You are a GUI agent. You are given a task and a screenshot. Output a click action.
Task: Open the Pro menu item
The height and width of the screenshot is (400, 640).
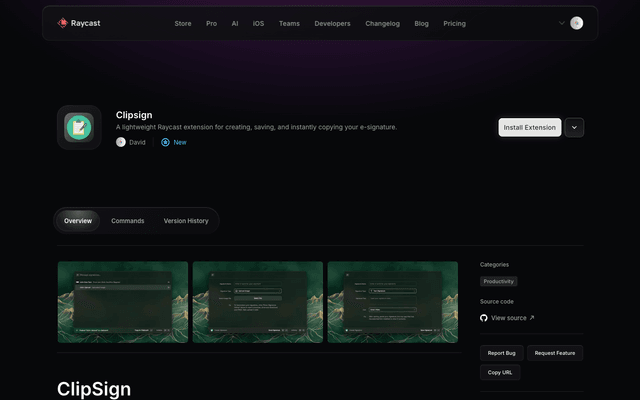[x=211, y=24]
